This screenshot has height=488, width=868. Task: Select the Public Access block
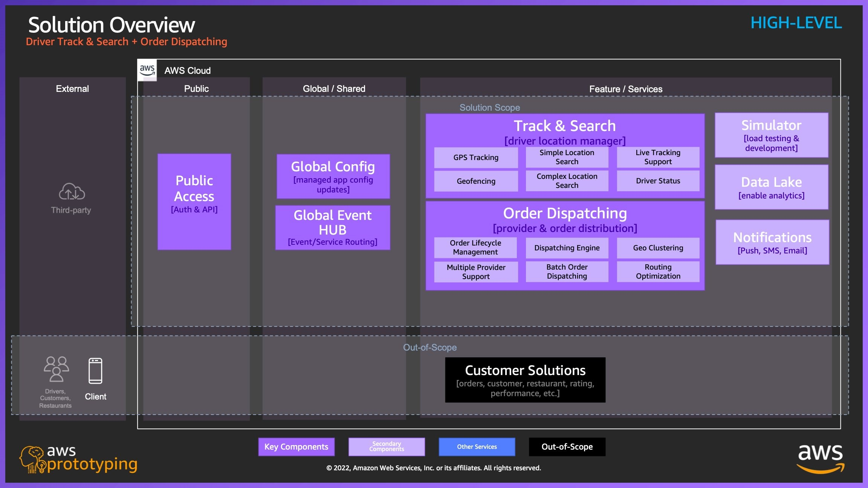[194, 201]
